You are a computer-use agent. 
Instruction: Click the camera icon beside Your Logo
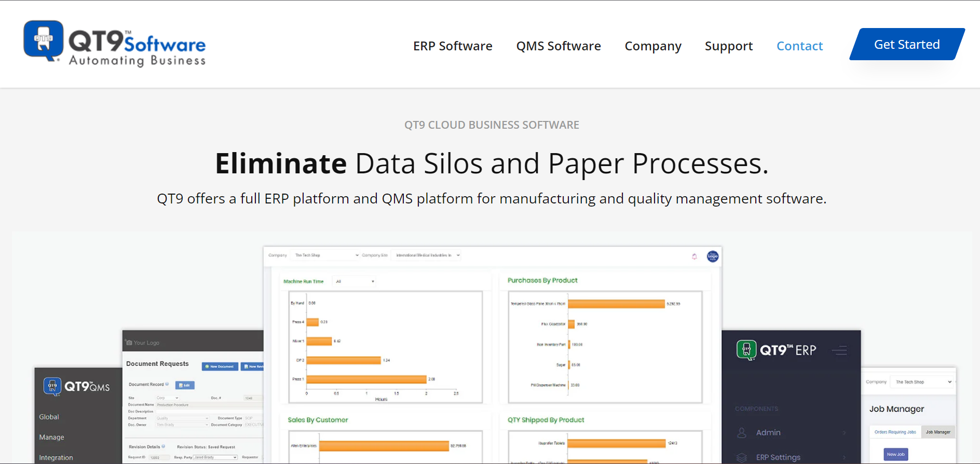click(129, 343)
